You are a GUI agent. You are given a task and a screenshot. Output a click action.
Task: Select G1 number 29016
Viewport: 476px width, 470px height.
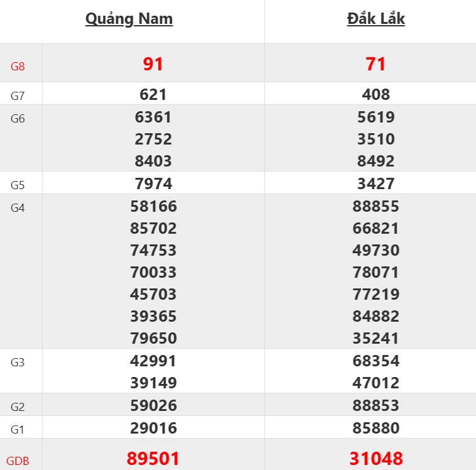coord(153,428)
